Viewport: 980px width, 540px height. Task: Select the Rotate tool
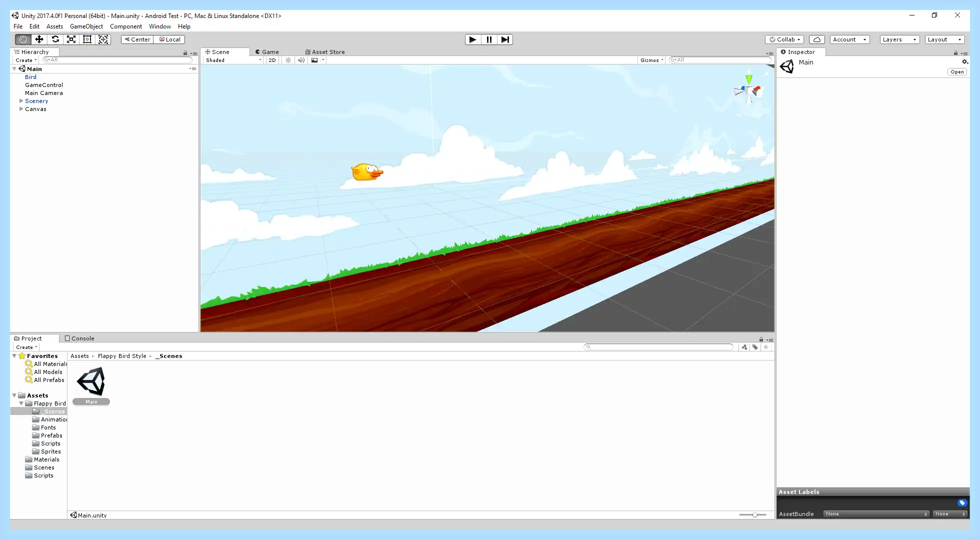(x=55, y=39)
